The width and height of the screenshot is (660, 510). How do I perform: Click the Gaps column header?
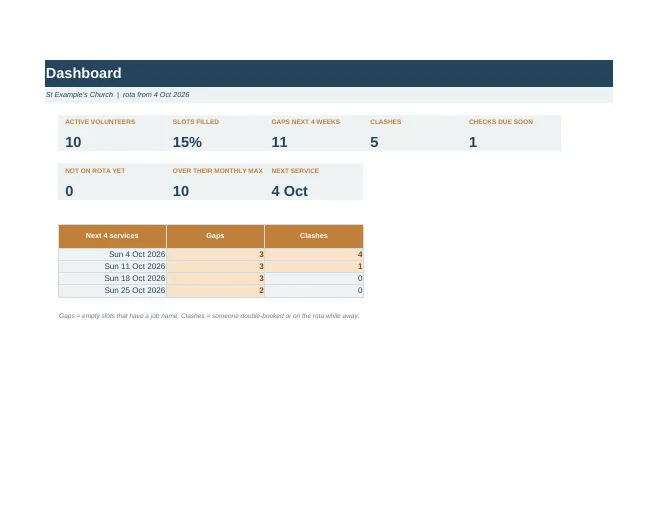(x=216, y=236)
